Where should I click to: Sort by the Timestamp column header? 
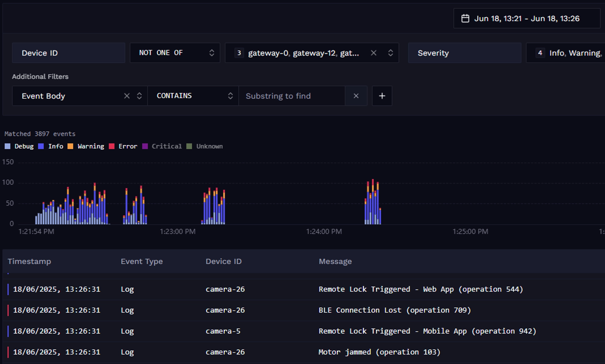click(x=29, y=261)
